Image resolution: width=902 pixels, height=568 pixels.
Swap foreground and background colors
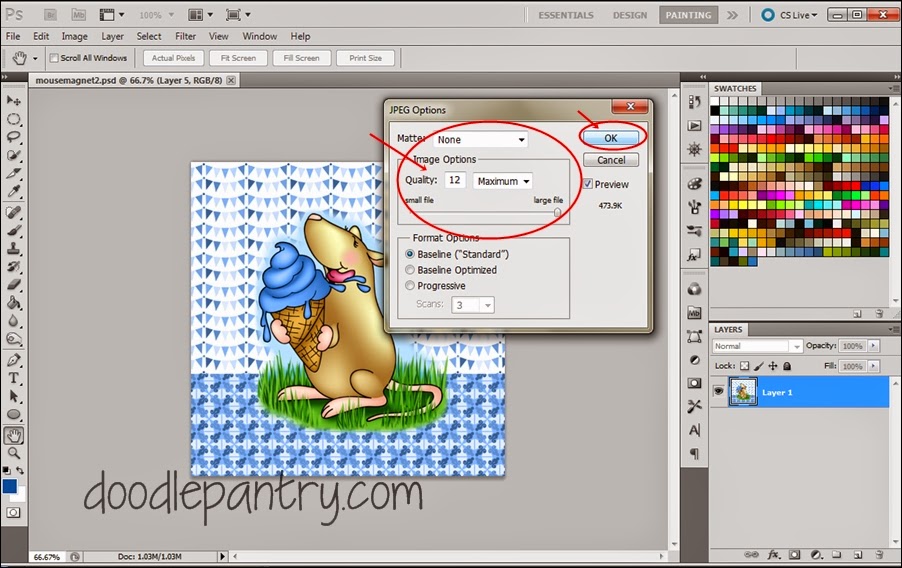pyautogui.click(x=20, y=470)
